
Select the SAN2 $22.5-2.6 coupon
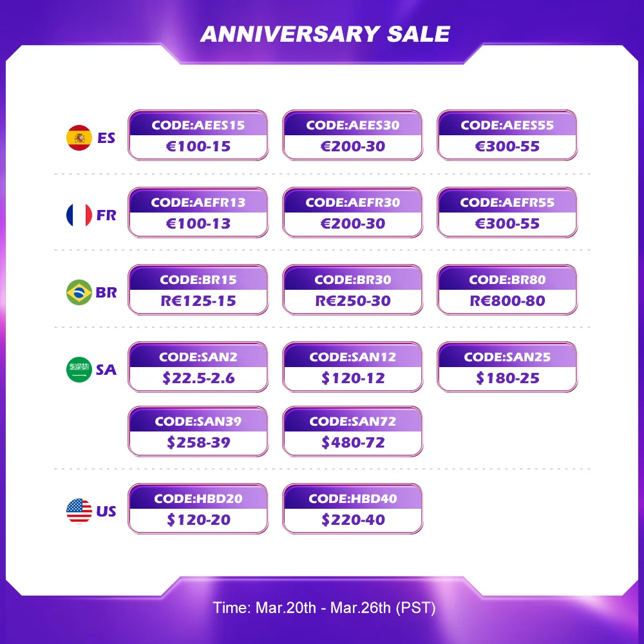pyautogui.click(x=198, y=367)
